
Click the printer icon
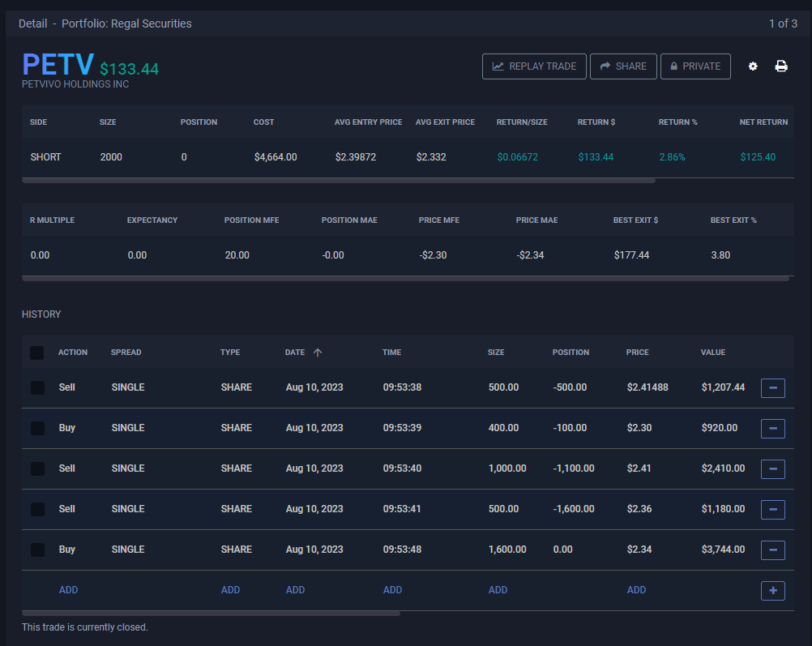781,66
